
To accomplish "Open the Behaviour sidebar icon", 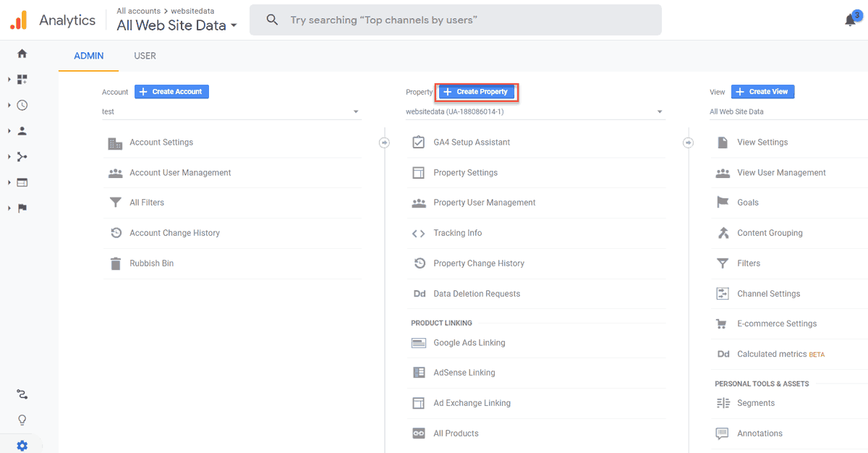I will point(22,182).
